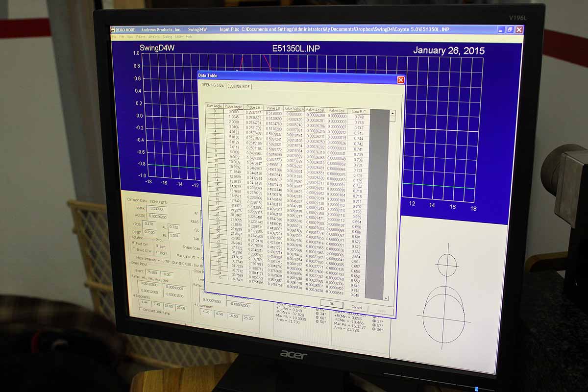This screenshot has width=588, height=392.
Task: Click the Apply button in Data Table
Action: tap(381, 311)
